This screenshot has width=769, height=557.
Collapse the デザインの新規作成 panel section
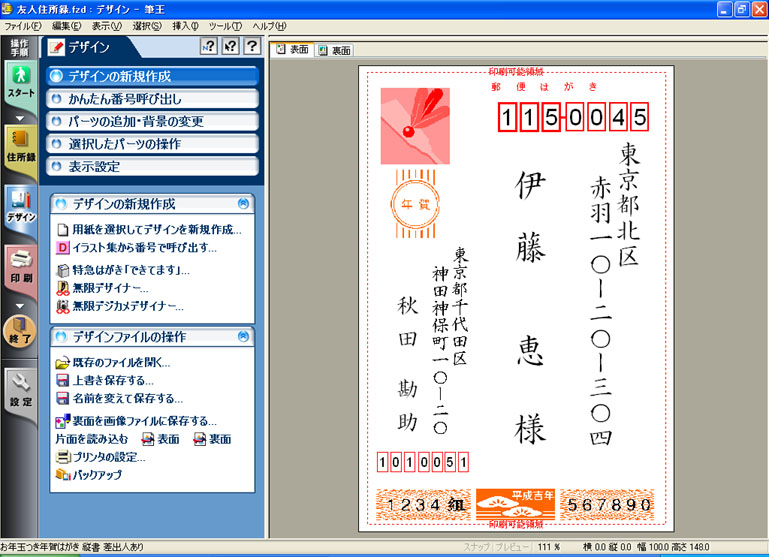tap(243, 203)
